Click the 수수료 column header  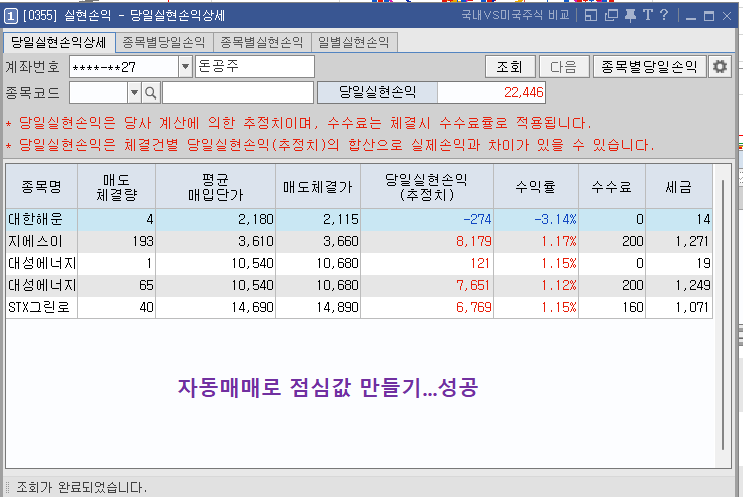[612, 187]
